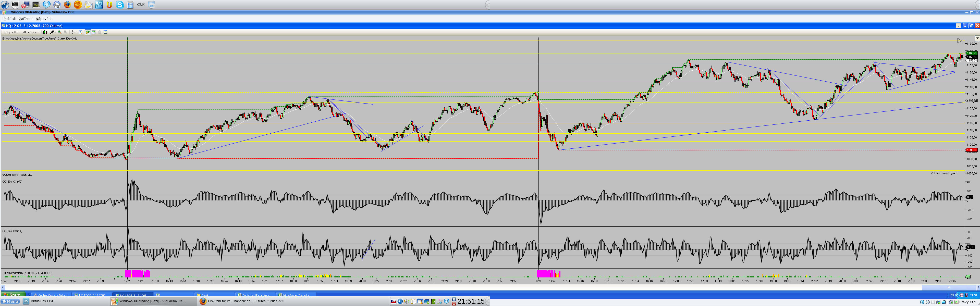
Task: Open the terminal icon in top panel
Action: [15, 5]
